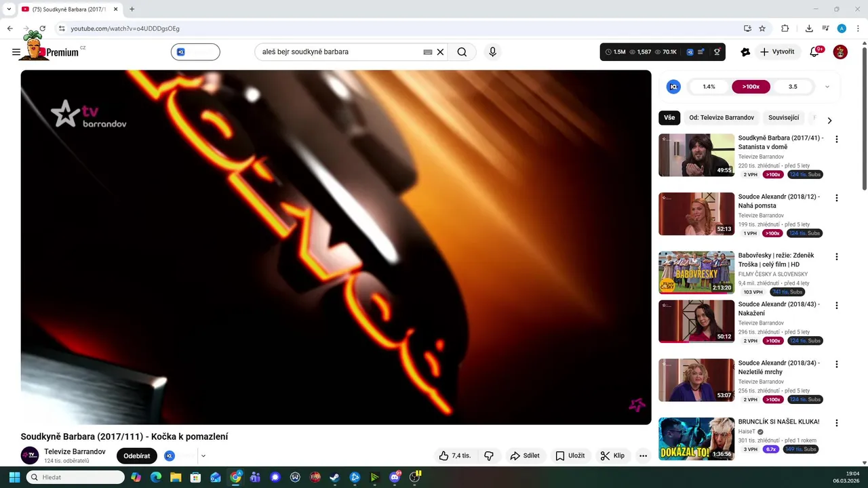Clear the search box with the X icon
Screen dimensions: 868x488
[440, 52]
